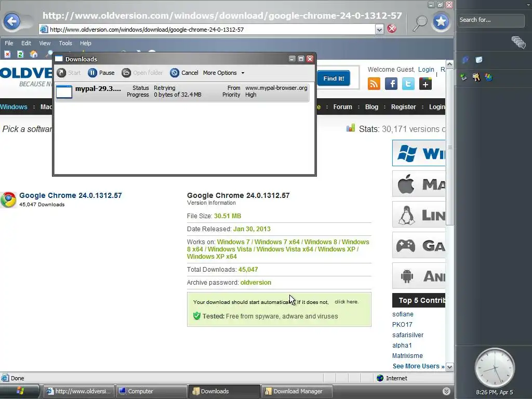
Task: Open the Mac apple category tile
Action: point(419,183)
